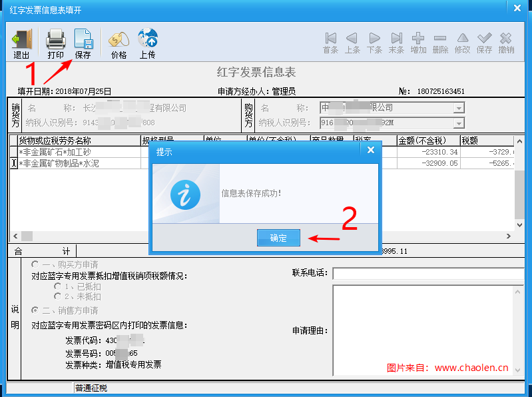The image size is (532, 397).
Task: Delete a row using 删除 icon
Action: (440, 43)
